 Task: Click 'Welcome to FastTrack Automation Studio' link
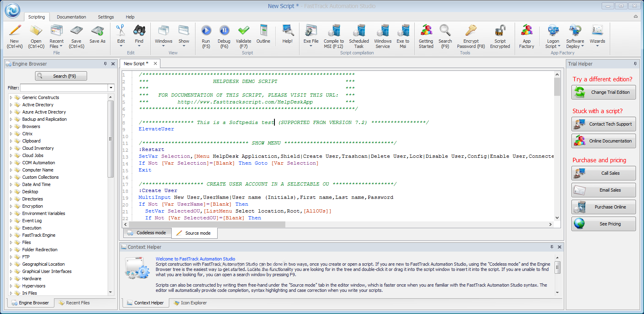point(195,259)
